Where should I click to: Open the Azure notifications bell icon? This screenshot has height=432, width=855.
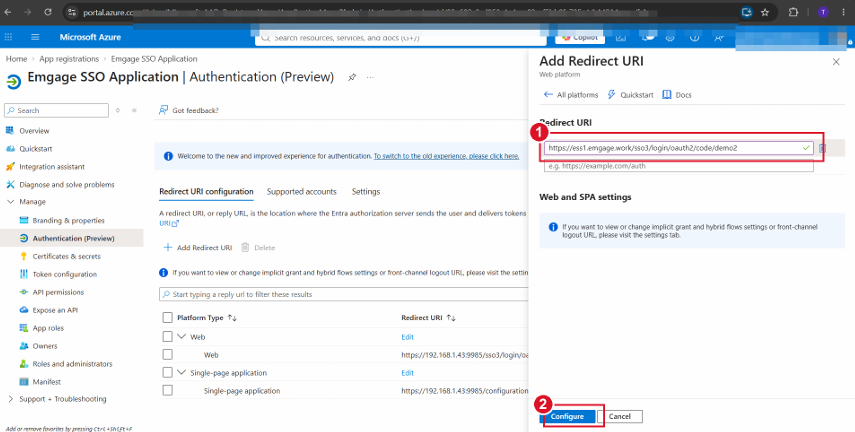click(x=647, y=37)
